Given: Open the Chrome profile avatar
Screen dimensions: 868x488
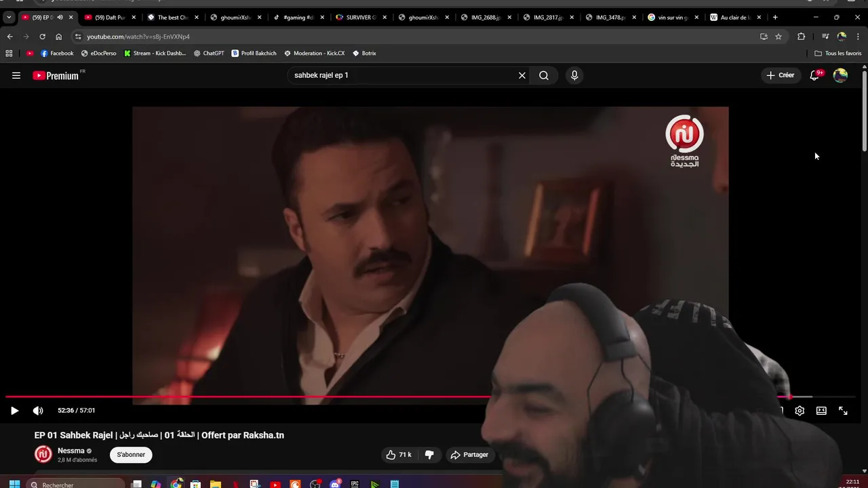Looking at the screenshot, I should 842,37.
